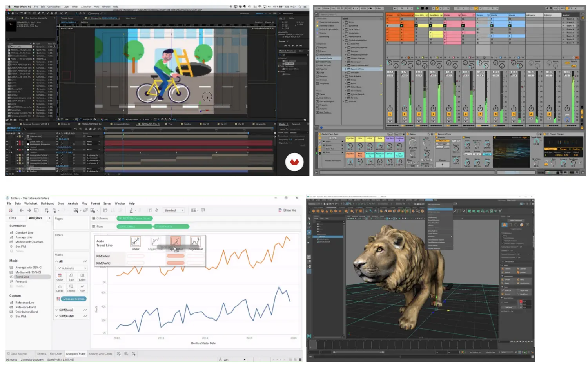Open the Standard fit dropdown in Tableau
This screenshot has height=366, width=588.
tap(174, 210)
